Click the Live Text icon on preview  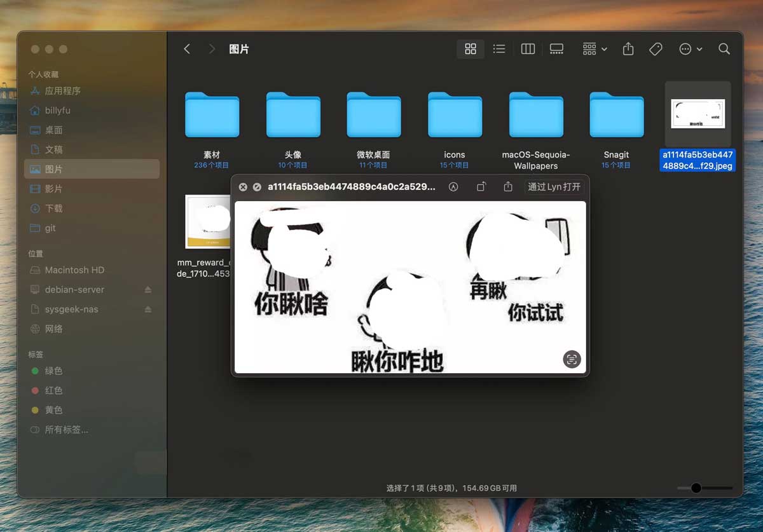coord(572,359)
